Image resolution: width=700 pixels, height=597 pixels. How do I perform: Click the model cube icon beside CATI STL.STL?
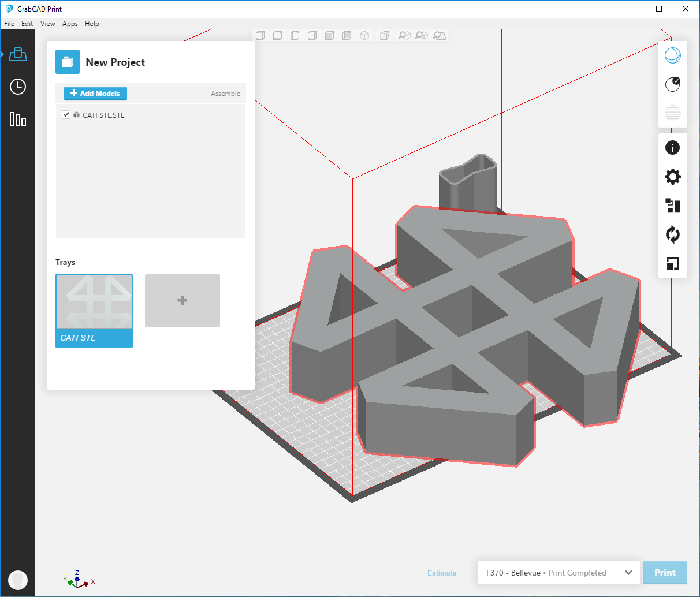click(76, 115)
